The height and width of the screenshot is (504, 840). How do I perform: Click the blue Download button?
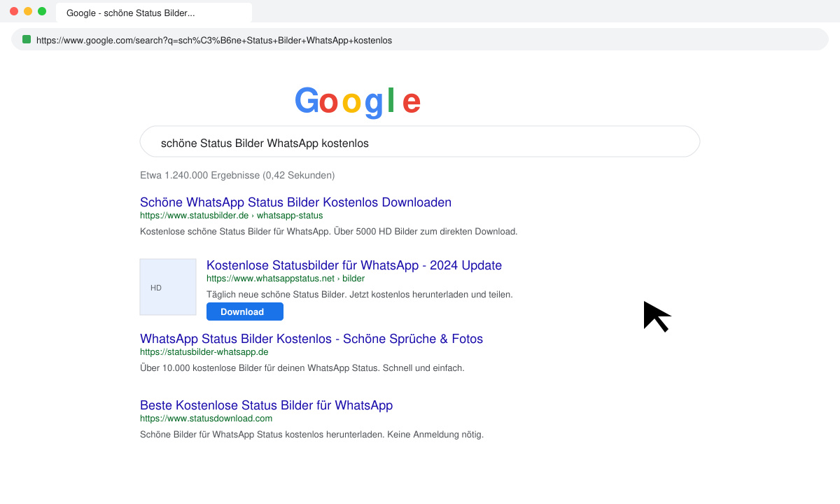click(x=245, y=311)
